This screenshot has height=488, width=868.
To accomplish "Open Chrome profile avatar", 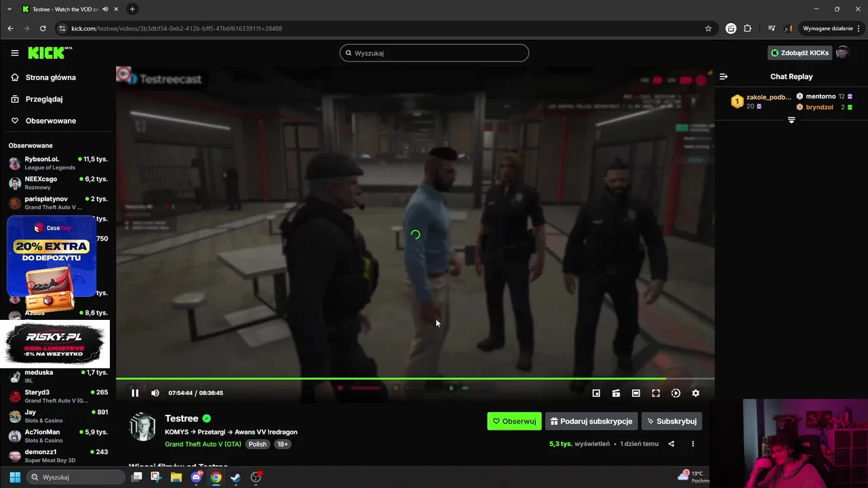I will [x=789, y=28].
